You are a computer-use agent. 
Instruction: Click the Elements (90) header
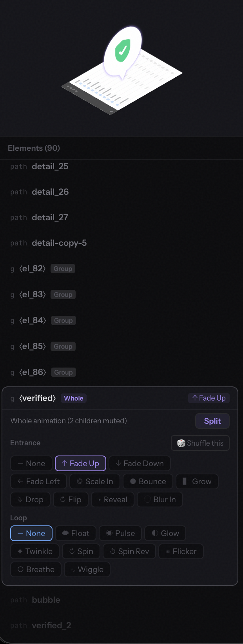point(34,148)
